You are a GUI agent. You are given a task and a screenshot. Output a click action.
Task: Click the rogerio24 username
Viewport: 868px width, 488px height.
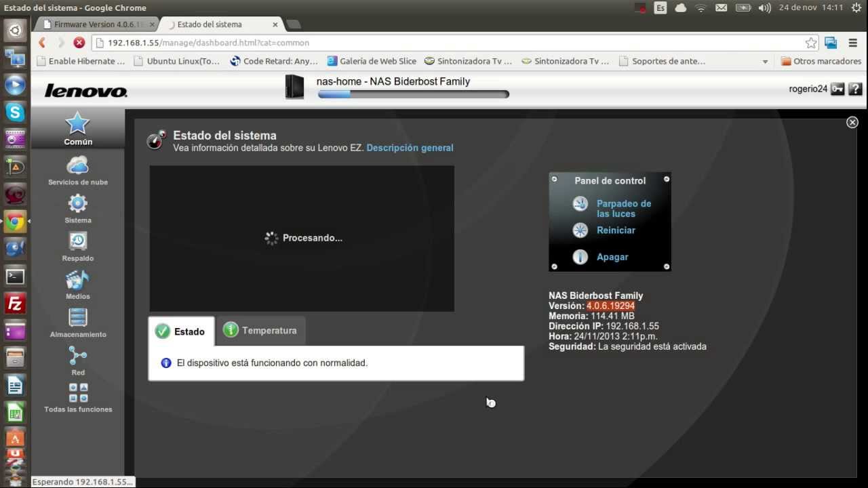[x=808, y=89]
